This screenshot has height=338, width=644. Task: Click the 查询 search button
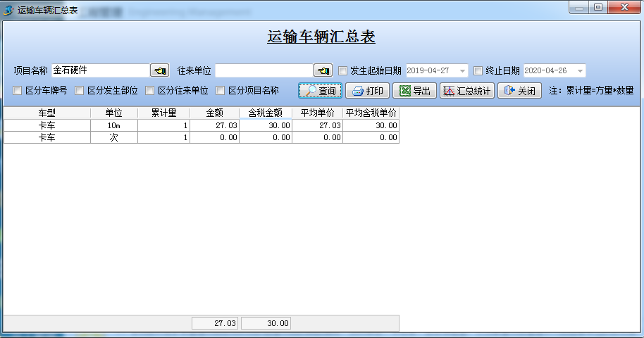click(x=321, y=91)
